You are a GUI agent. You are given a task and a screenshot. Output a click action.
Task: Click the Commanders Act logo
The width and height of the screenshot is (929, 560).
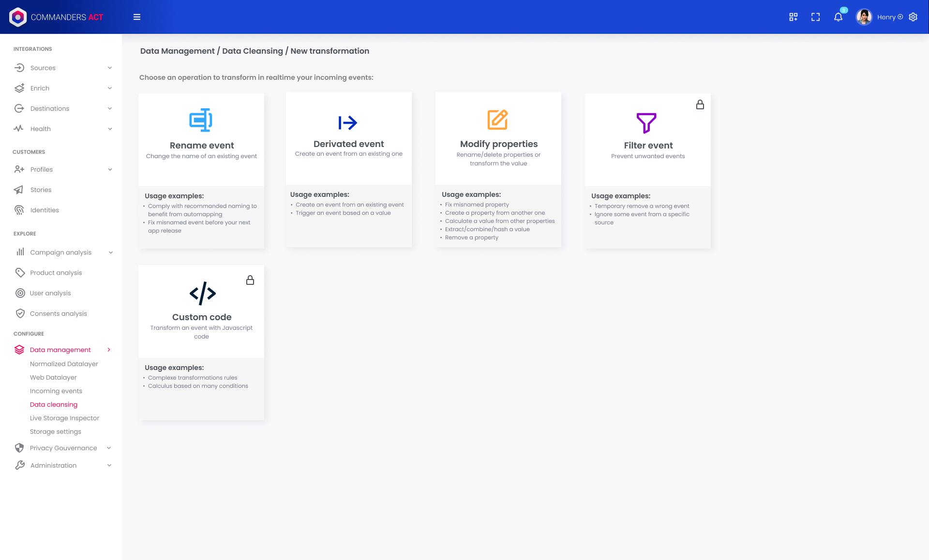click(x=56, y=17)
